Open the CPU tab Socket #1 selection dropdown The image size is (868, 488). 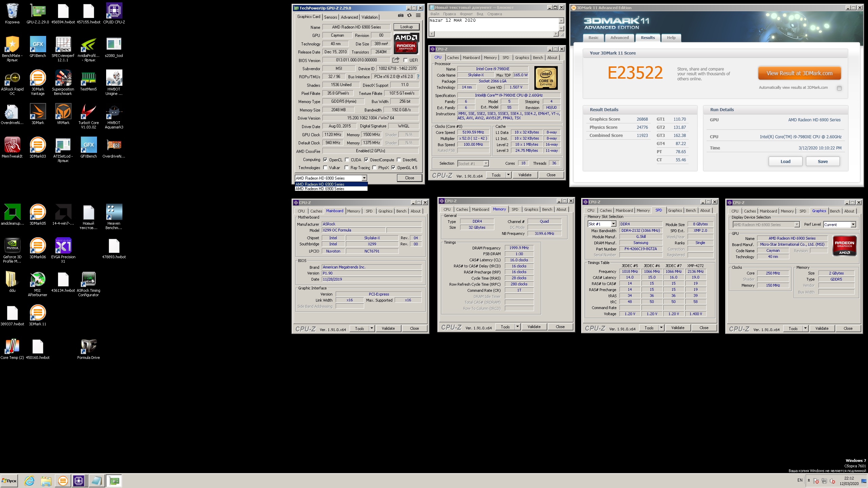[x=486, y=163]
